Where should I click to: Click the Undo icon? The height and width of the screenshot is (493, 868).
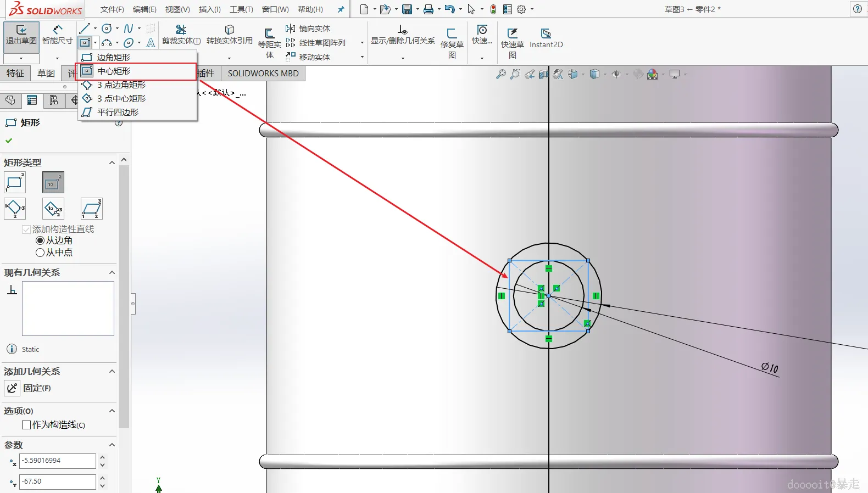(x=450, y=9)
